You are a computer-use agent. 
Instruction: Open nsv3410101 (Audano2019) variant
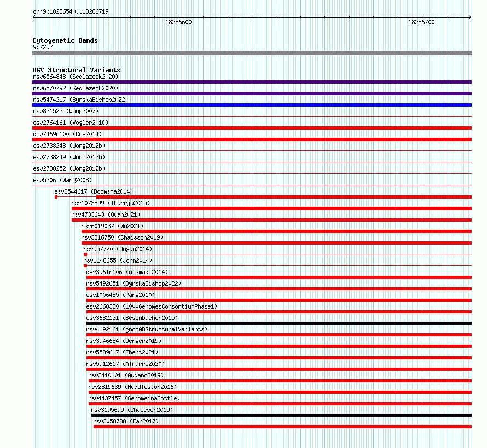126,375
